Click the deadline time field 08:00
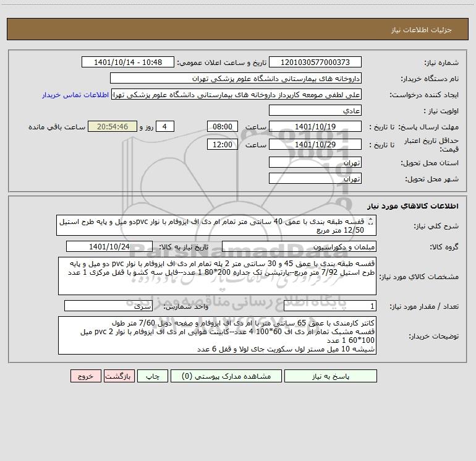 tap(222, 126)
